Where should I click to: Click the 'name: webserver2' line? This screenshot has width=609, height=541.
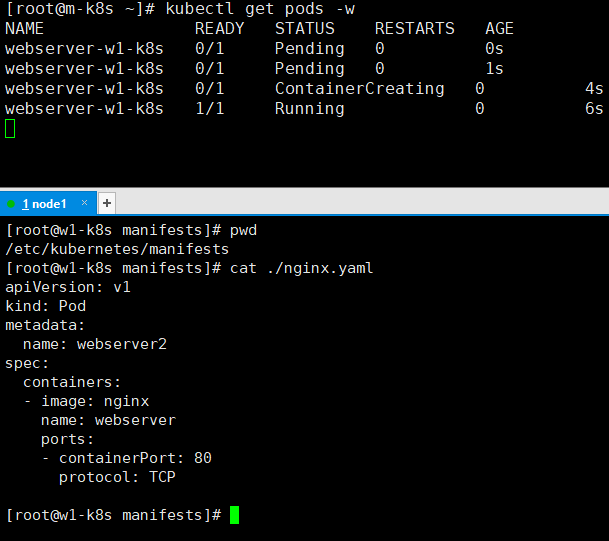[95, 344]
